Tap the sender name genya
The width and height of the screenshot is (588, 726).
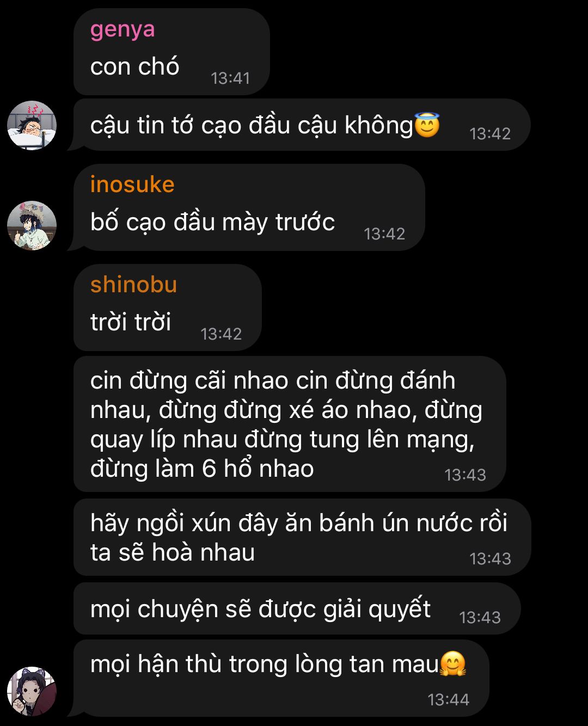pyautogui.click(x=122, y=29)
